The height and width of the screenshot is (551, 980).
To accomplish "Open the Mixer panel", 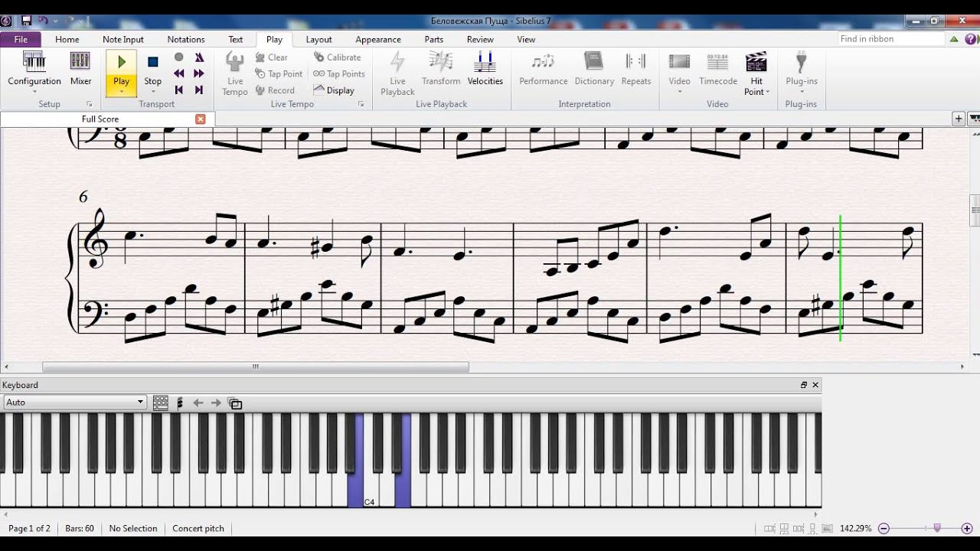I will tap(80, 69).
